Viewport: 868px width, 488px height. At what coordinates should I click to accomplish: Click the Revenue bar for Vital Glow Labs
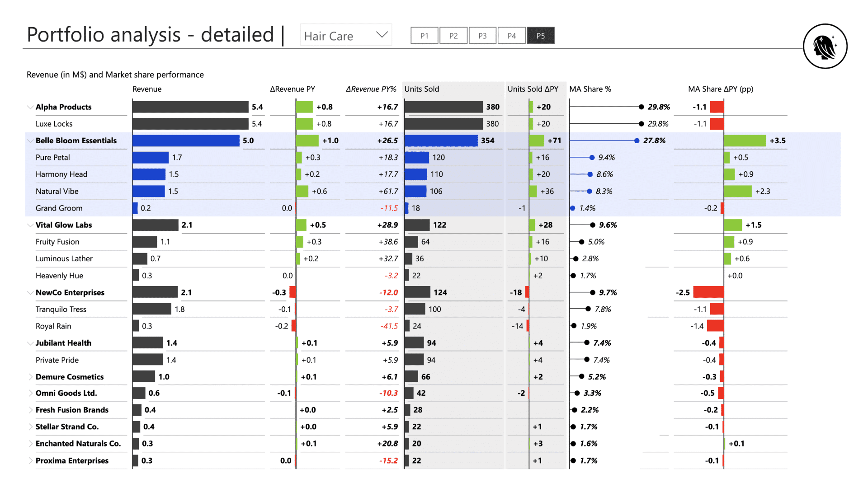click(154, 225)
